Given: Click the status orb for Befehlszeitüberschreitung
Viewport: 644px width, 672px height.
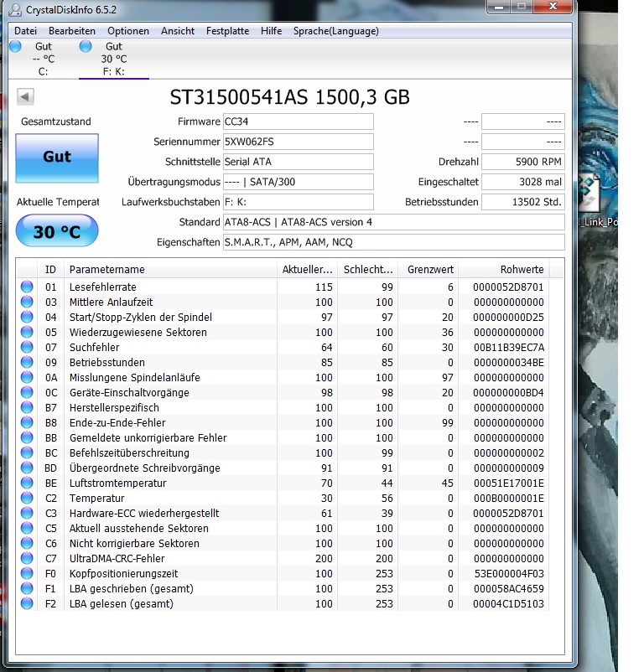Looking at the screenshot, I should 27,452.
